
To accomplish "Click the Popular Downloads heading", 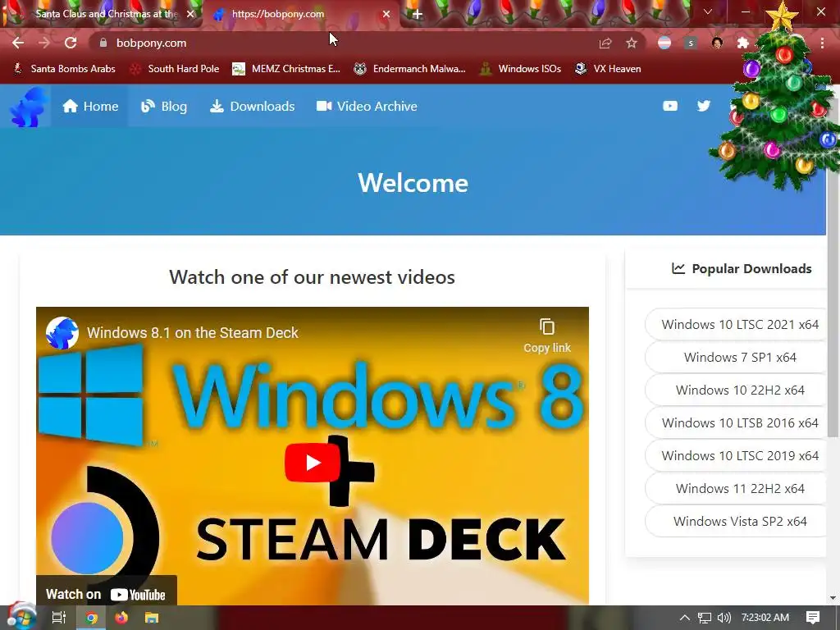I will pos(742,268).
